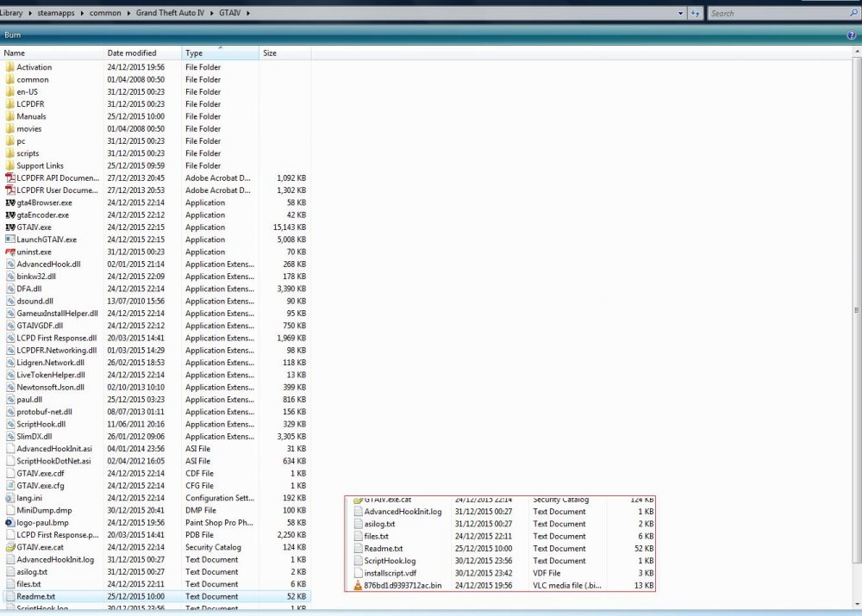
Task: Open the Activation folder icon
Action: click(x=9, y=67)
